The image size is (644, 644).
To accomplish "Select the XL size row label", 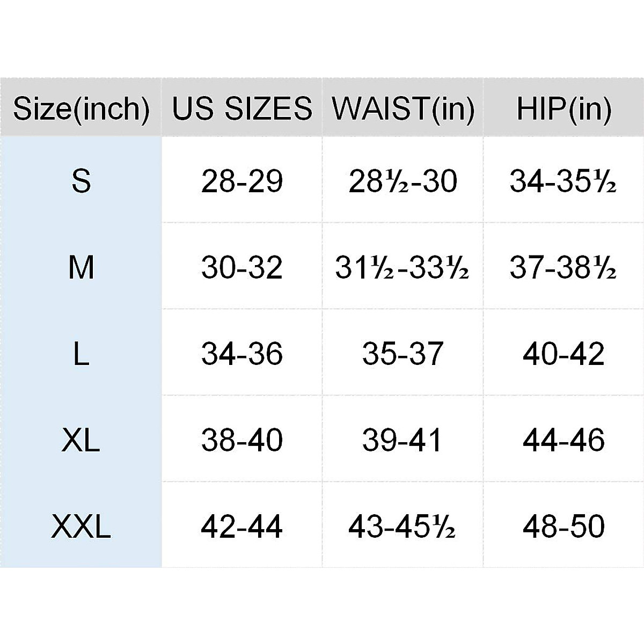I will [x=81, y=440].
